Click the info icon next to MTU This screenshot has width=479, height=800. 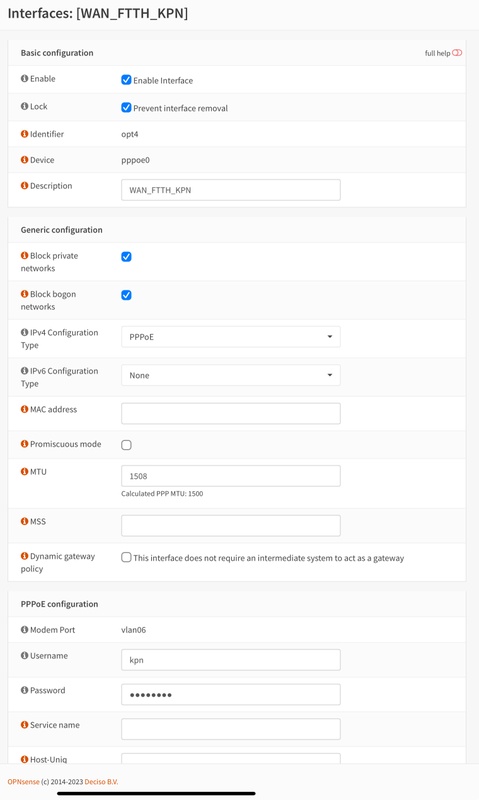coord(24,471)
